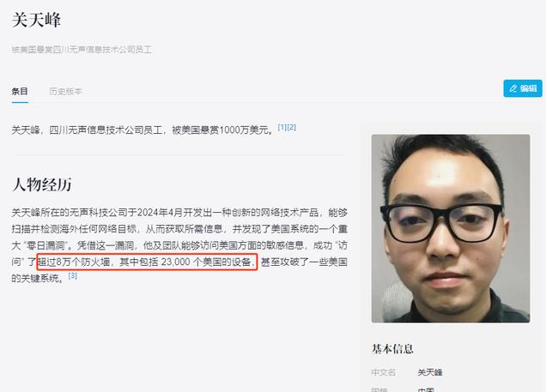Click the blue 编辑 edit button
546x392 pixels.
[523, 88]
